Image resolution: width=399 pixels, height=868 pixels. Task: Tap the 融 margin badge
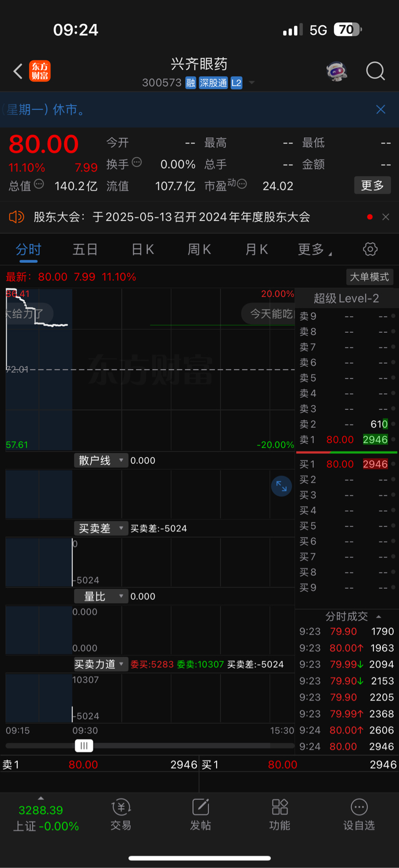tap(191, 83)
